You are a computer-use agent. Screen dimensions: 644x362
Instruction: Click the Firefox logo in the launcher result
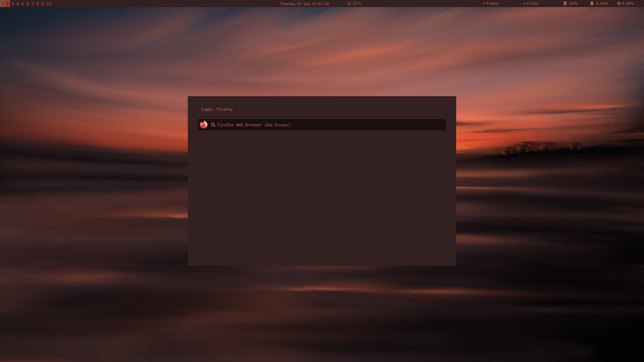point(204,125)
